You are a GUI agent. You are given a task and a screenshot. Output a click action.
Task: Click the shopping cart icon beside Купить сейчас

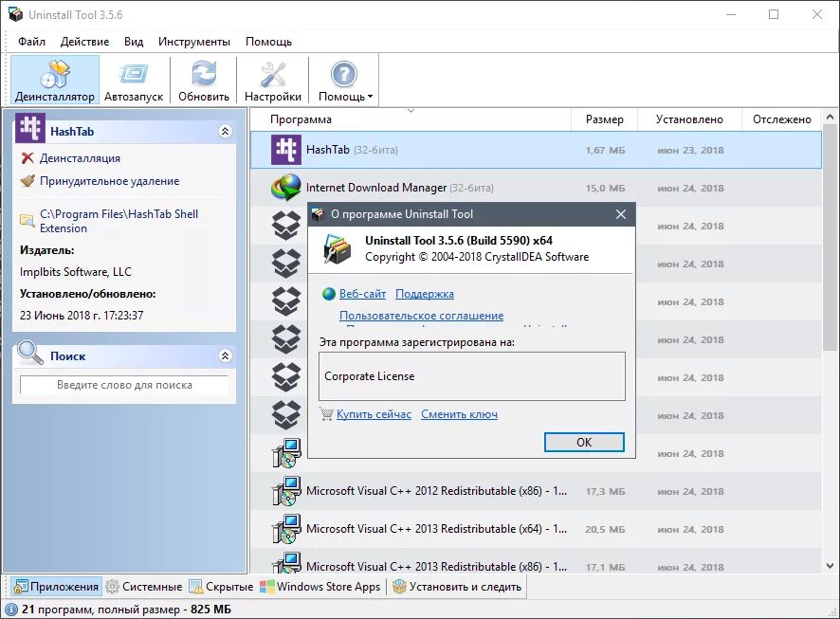(x=327, y=414)
